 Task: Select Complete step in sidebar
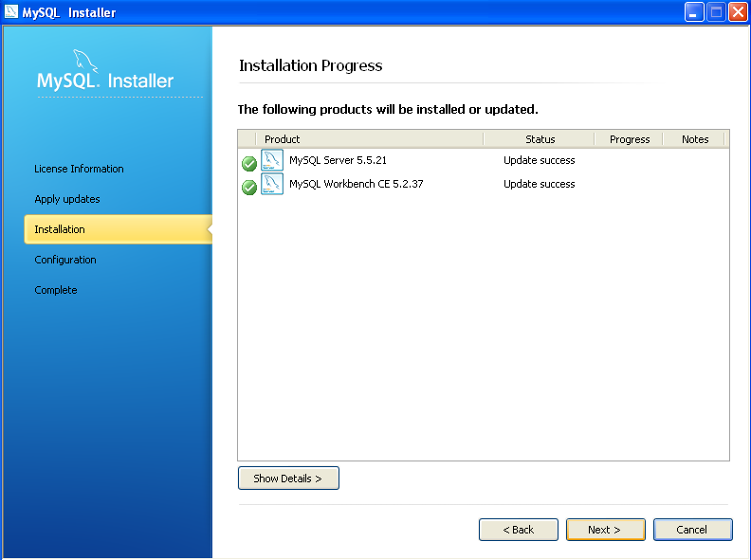[56, 290]
